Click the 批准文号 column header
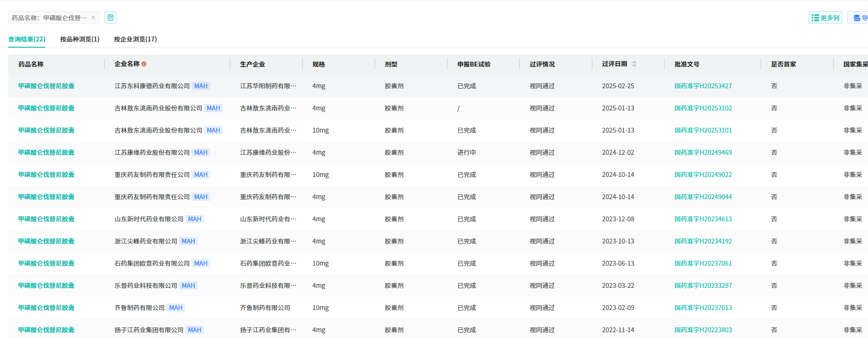 click(686, 64)
